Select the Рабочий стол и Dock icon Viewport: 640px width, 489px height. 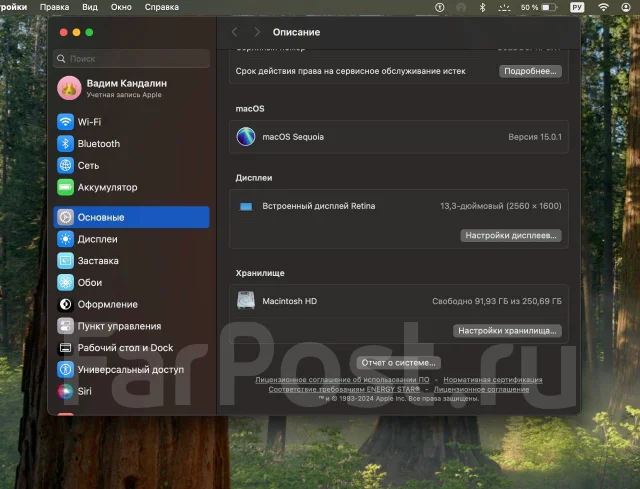(x=65, y=348)
